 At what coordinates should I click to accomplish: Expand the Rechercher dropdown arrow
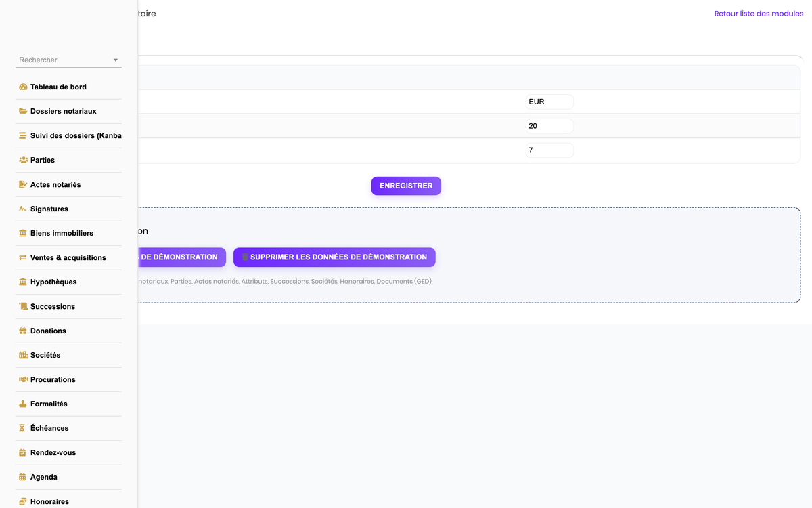(x=116, y=60)
